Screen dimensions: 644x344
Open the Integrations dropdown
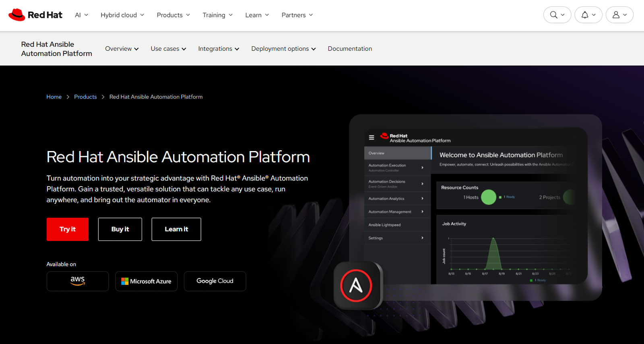(x=219, y=49)
